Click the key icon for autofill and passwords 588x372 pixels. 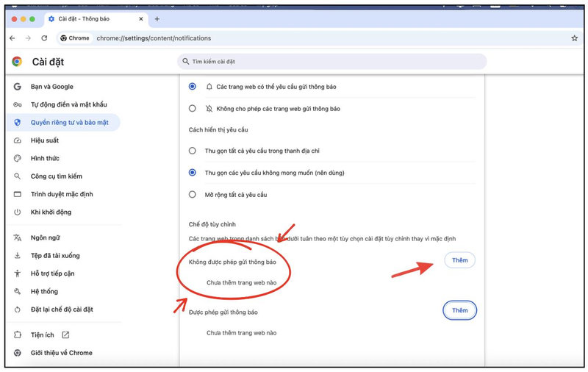pyautogui.click(x=17, y=104)
